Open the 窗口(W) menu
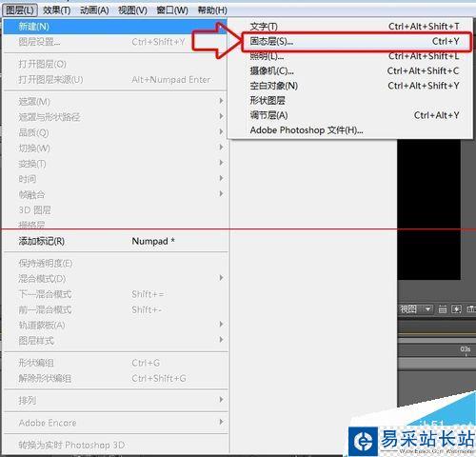Image resolution: width=476 pixels, height=457 pixels. [x=172, y=10]
